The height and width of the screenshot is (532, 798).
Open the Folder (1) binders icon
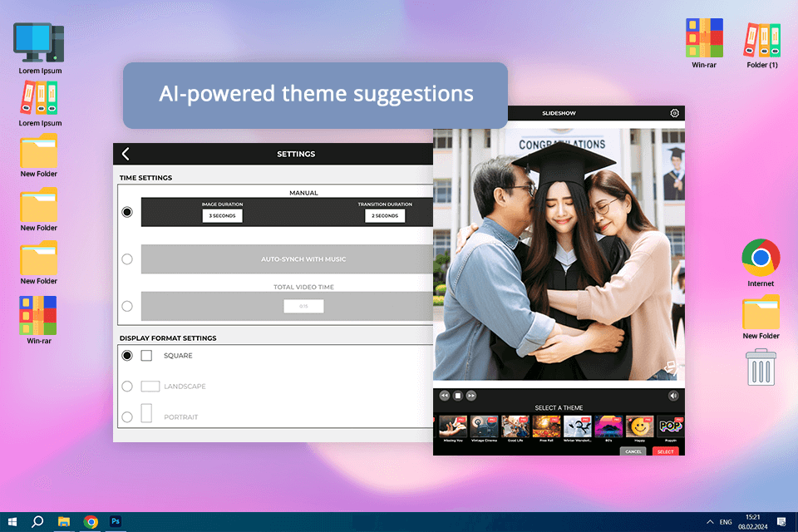click(x=762, y=40)
